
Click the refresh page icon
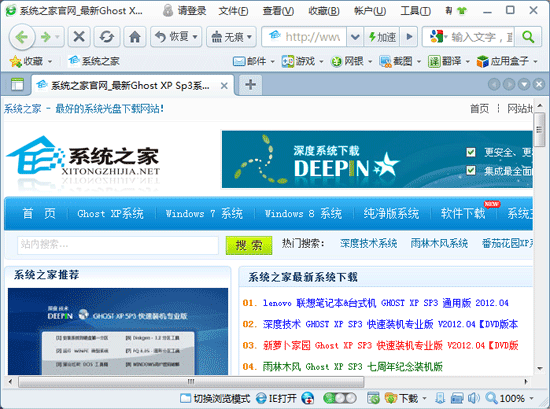(x=107, y=37)
